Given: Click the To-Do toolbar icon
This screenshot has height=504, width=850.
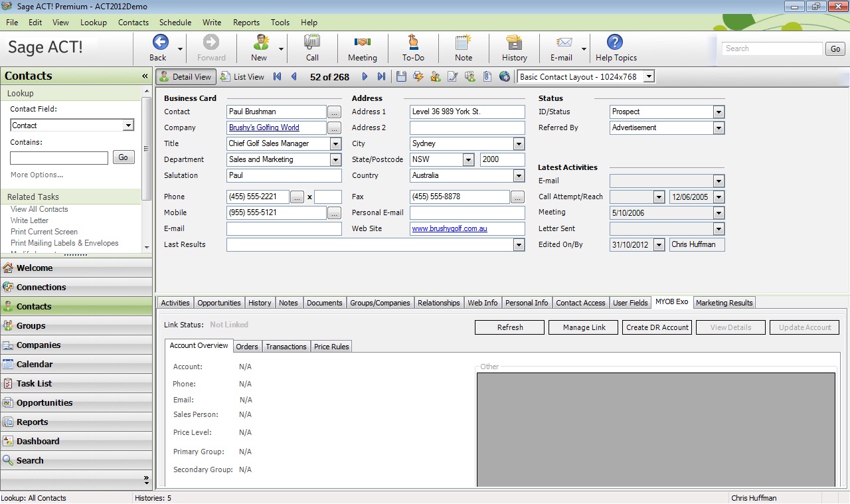Looking at the screenshot, I should click(413, 42).
